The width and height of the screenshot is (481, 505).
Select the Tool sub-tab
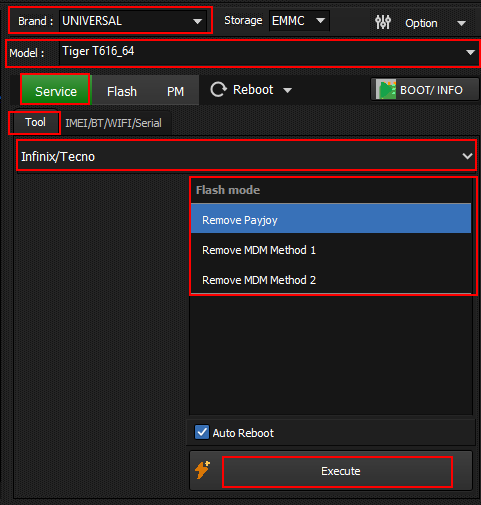[35, 122]
